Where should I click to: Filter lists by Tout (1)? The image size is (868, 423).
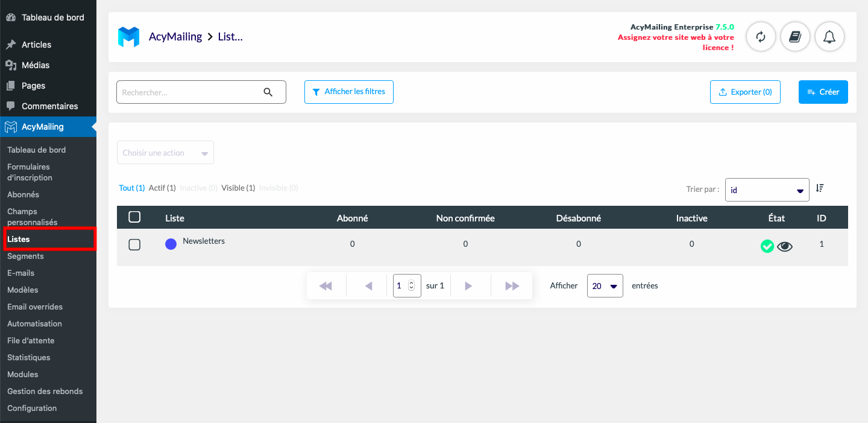[x=132, y=188]
